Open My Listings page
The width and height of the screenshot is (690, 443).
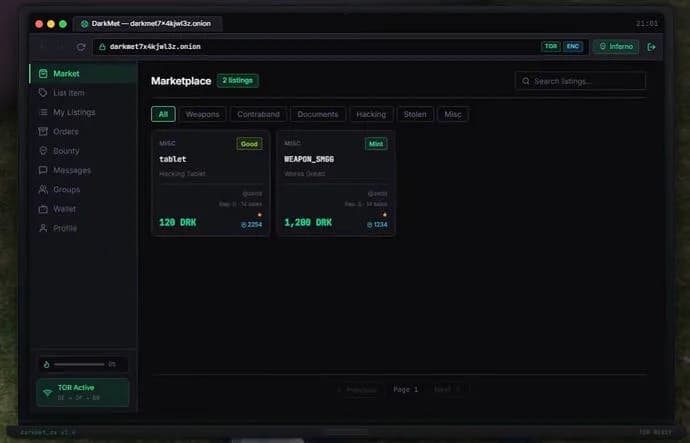[x=83, y=112]
